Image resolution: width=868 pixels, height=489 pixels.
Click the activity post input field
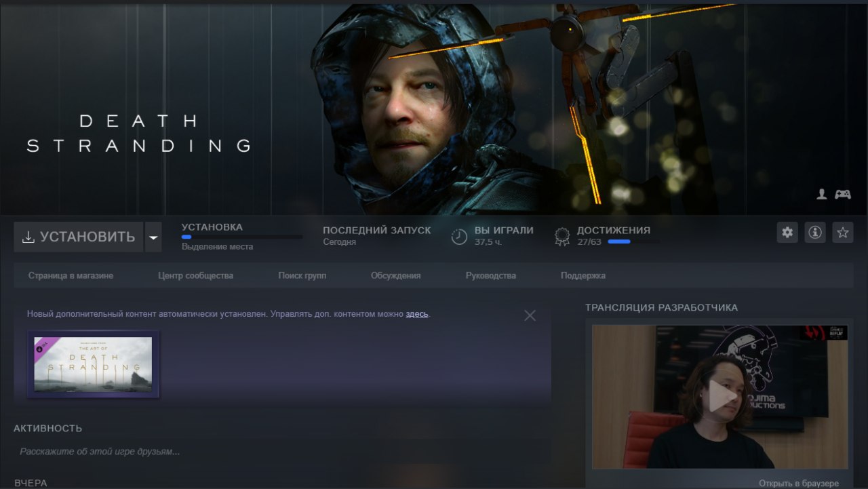pos(281,451)
